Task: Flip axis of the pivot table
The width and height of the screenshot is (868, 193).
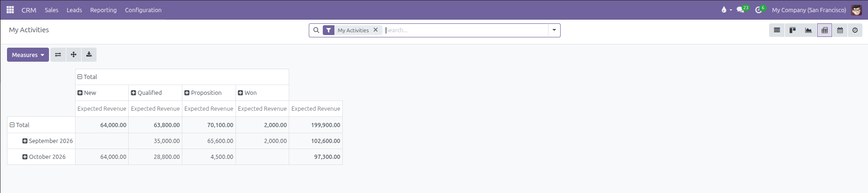Action: point(58,55)
